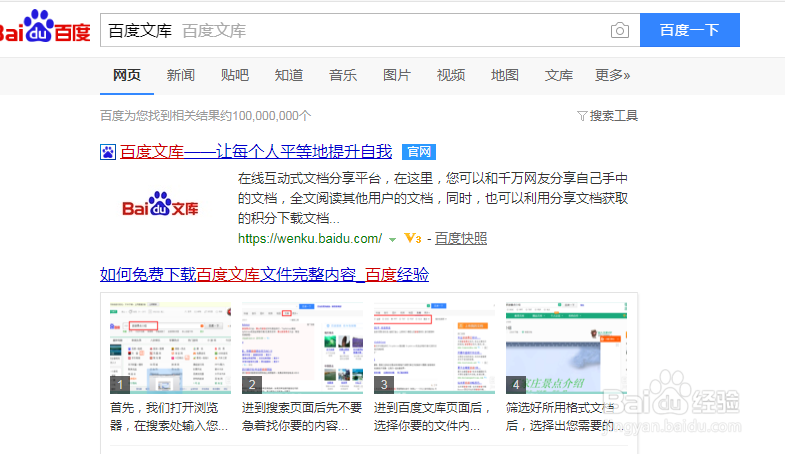Click caption 筛选好所用格式文档后

pyautogui.click(x=564, y=416)
